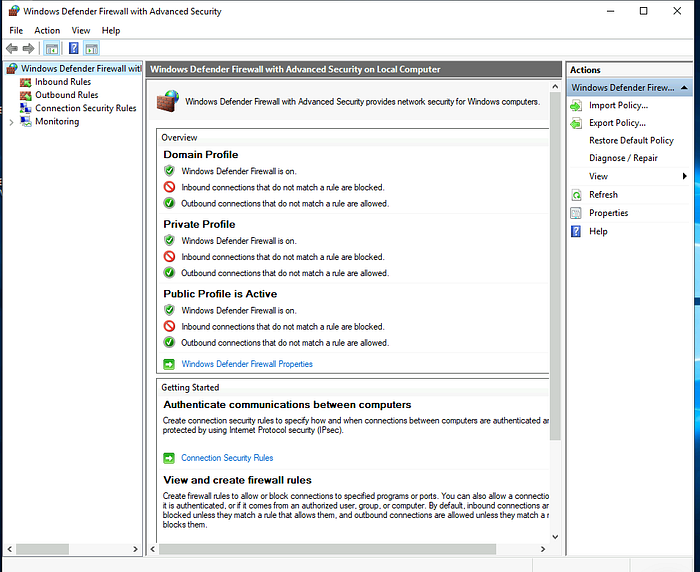Collapse the Windows Defender Firewall actions section
This screenshot has width=700, height=572.
(x=683, y=88)
